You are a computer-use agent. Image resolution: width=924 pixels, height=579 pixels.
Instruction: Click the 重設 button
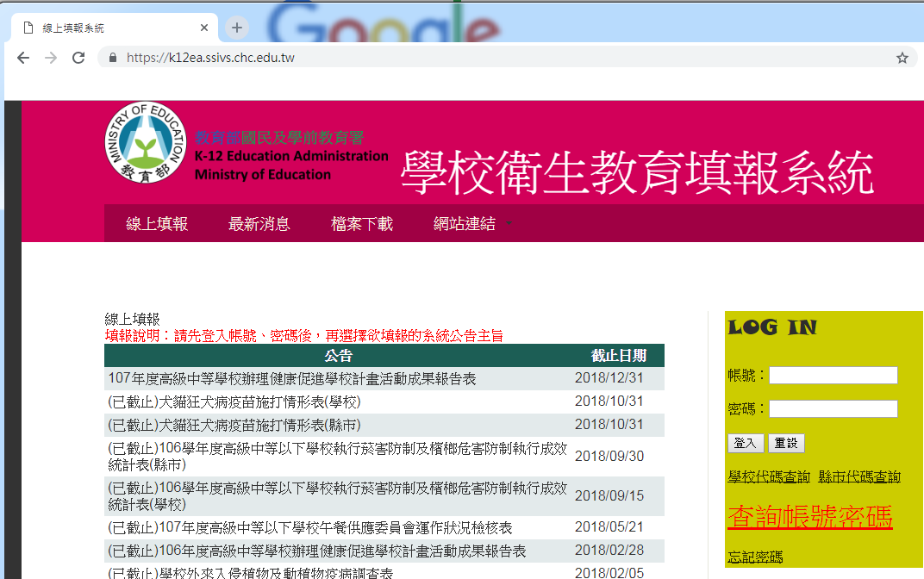pyautogui.click(x=786, y=443)
